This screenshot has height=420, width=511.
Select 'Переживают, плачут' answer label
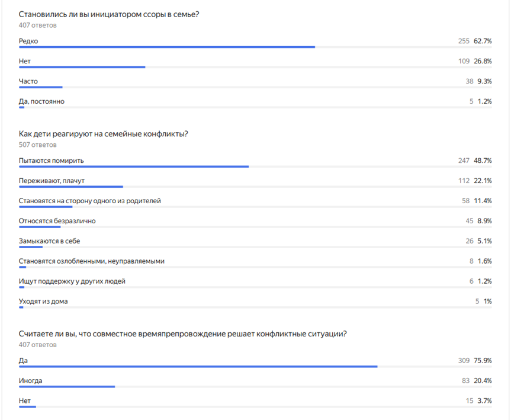tap(52, 181)
